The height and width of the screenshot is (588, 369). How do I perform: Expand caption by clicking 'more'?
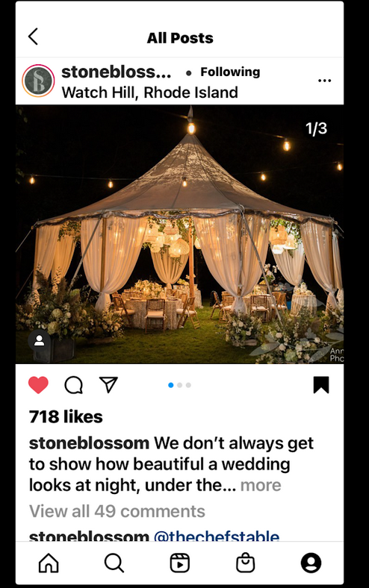point(261,485)
